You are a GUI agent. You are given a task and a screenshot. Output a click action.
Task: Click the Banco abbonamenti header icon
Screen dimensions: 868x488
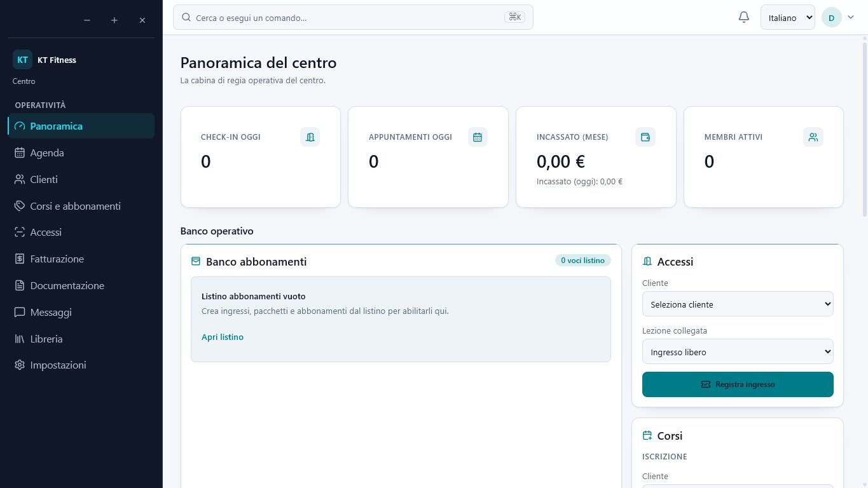click(196, 261)
